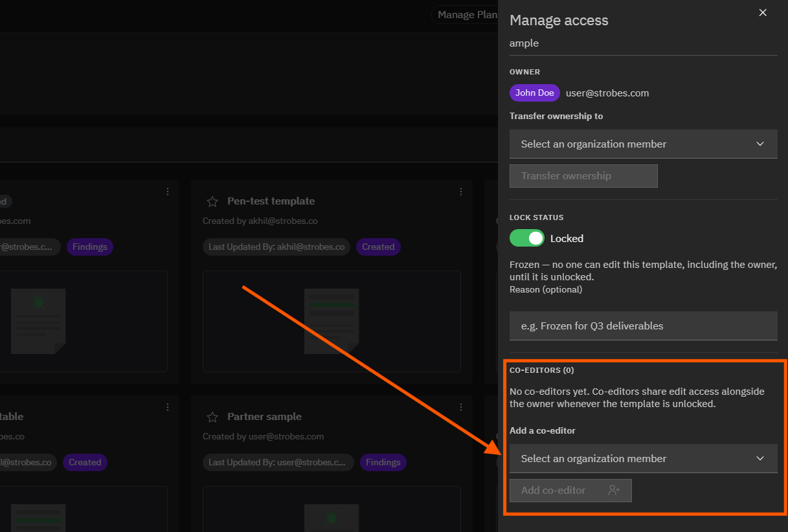Click the Findings tag on Partner sample
Image resolution: width=788 pixels, height=532 pixels.
[383, 462]
